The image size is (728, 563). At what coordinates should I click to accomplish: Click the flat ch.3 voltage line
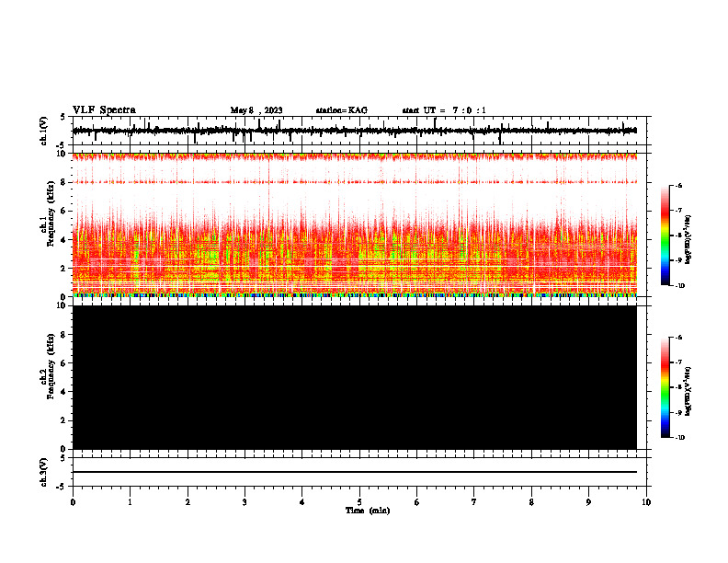(355, 472)
